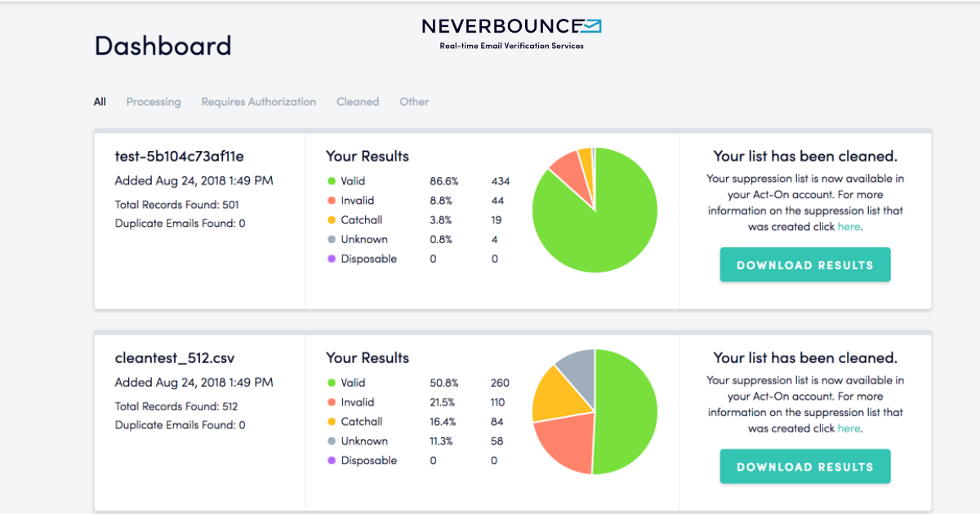Click 'Total Records Found: 501'
Image resolution: width=980 pixels, height=514 pixels.
coord(177,205)
